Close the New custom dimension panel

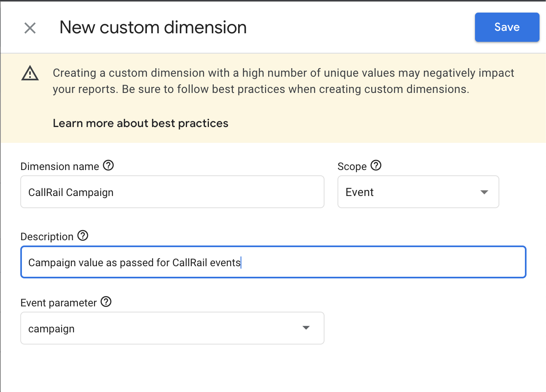click(30, 28)
